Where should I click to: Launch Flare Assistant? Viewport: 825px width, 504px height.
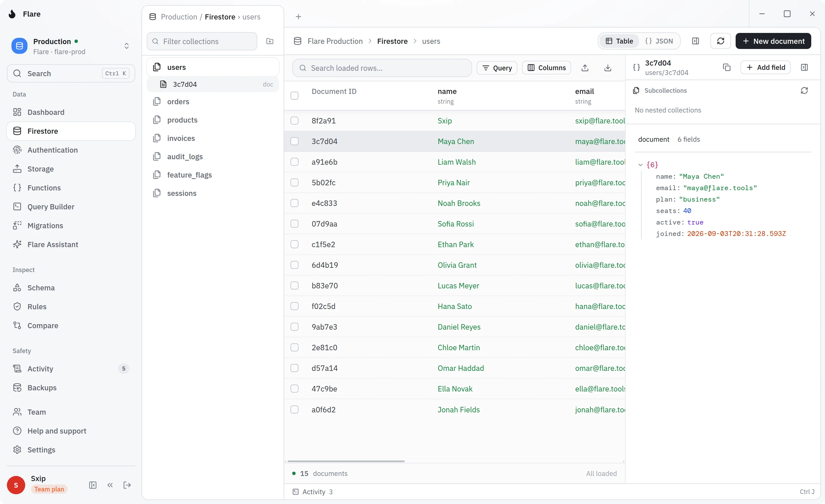tap(71, 245)
